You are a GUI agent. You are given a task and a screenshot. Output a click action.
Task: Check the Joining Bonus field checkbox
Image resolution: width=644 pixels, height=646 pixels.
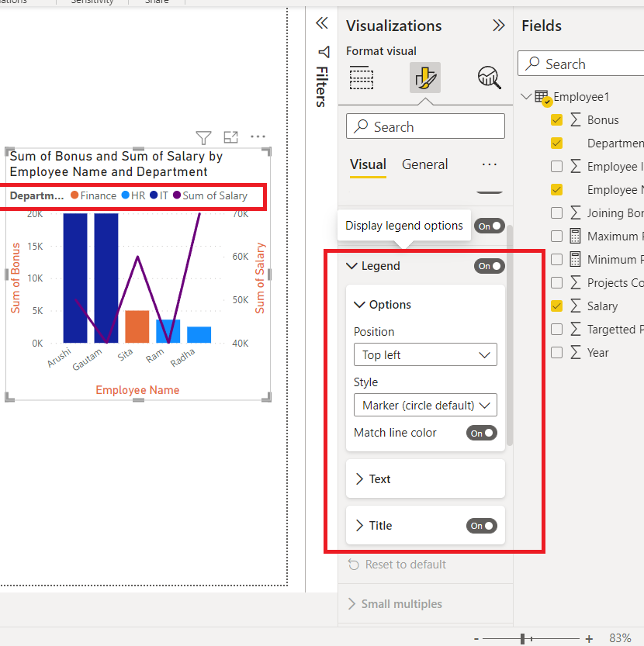click(x=556, y=212)
